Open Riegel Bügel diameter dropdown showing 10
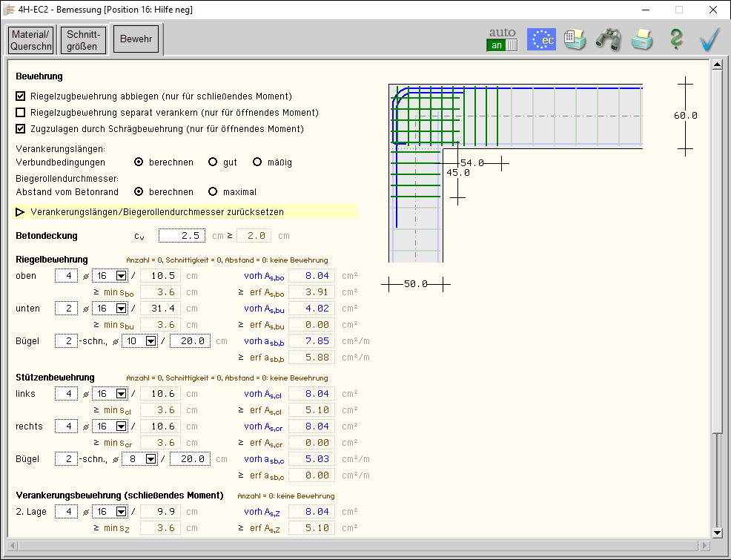The image size is (731, 560). click(x=151, y=341)
